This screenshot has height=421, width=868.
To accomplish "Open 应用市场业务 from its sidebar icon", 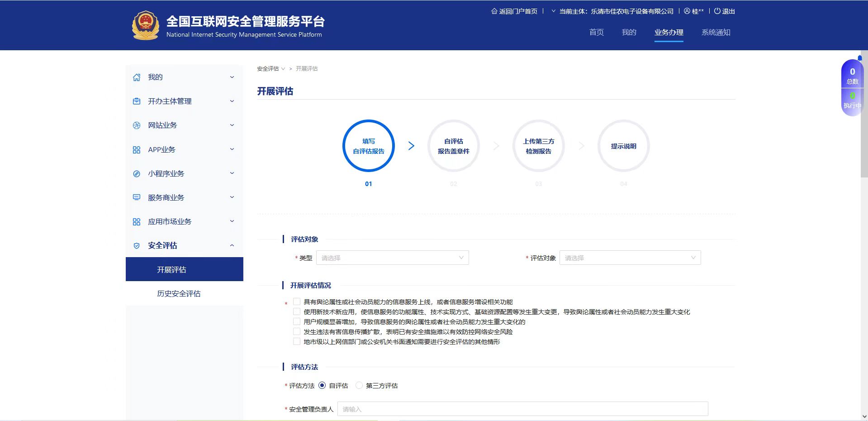I will point(137,221).
